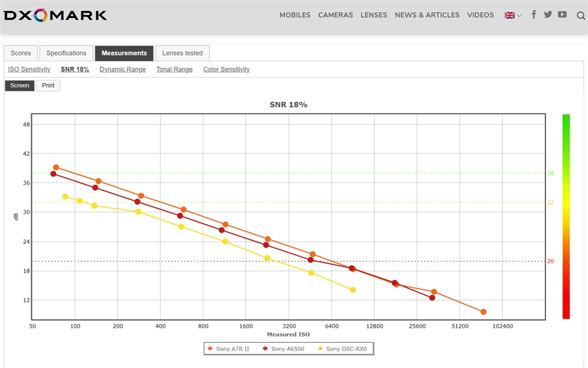Click the first orange A7R II data point
The image size is (588, 368).
point(56,167)
